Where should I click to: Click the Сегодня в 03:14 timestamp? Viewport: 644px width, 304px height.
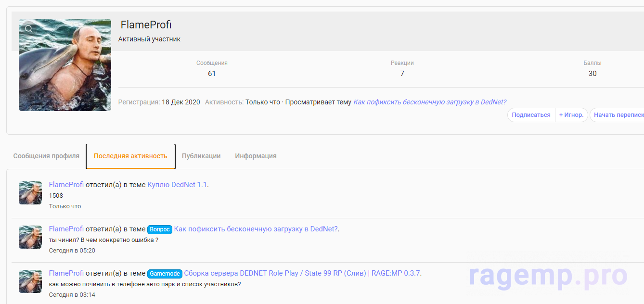coord(72,295)
